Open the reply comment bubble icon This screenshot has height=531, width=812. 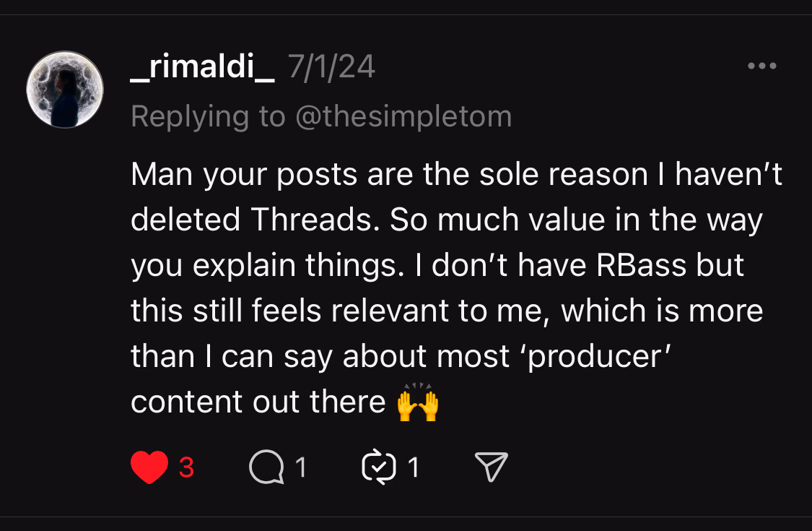[x=266, y=468]
